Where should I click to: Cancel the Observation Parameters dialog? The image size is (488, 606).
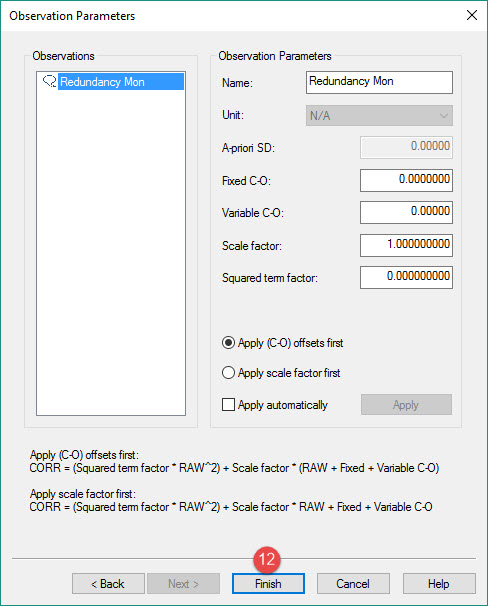(353, 584)
